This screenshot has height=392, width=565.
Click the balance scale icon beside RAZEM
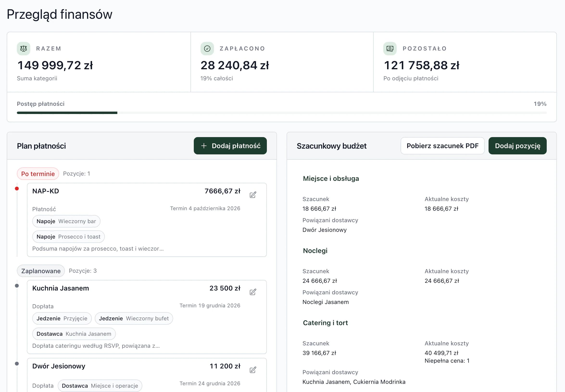(x=24, y=49)
